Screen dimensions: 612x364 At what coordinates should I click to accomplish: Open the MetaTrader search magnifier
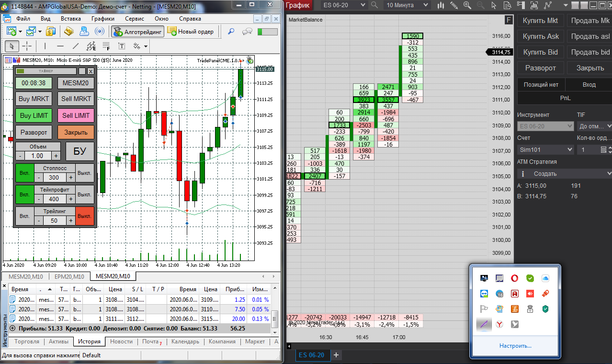231,32
